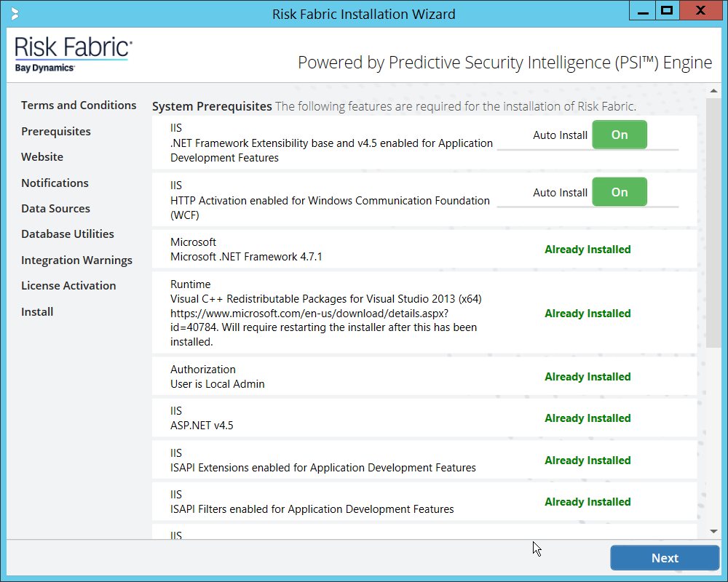Click the Next button

(x=664, y=558)
